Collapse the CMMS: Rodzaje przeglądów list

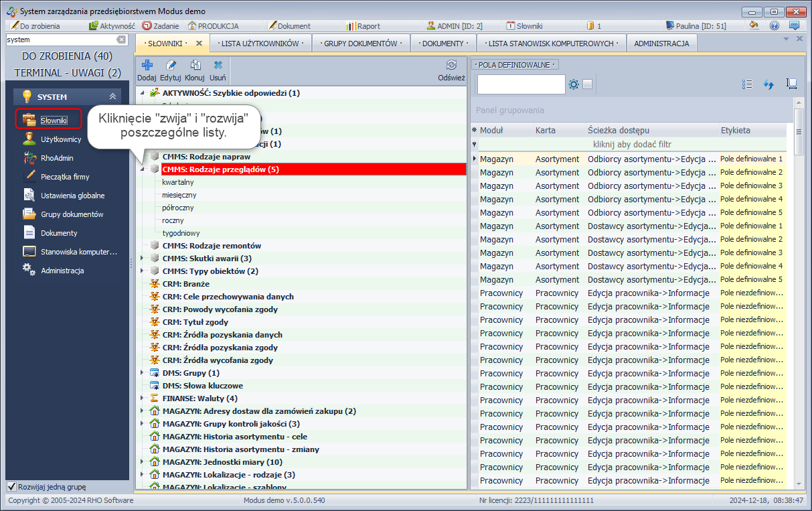[143, 169]
